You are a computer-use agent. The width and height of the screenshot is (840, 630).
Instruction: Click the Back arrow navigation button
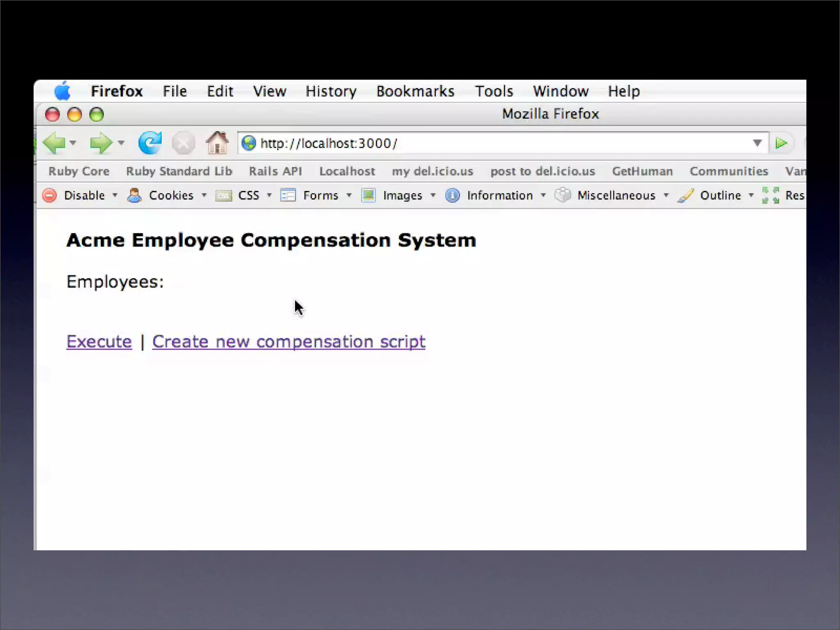coord(54,143)
